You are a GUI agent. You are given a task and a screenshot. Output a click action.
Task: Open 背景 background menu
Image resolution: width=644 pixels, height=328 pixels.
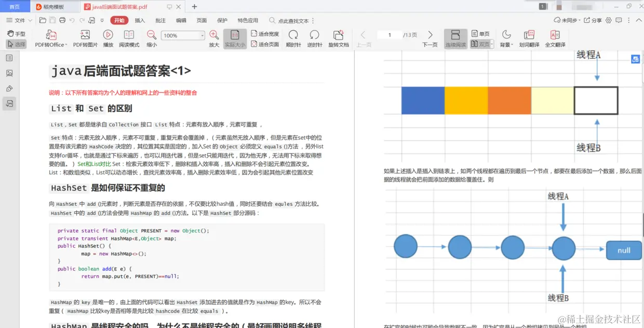(x=506, y=39)
